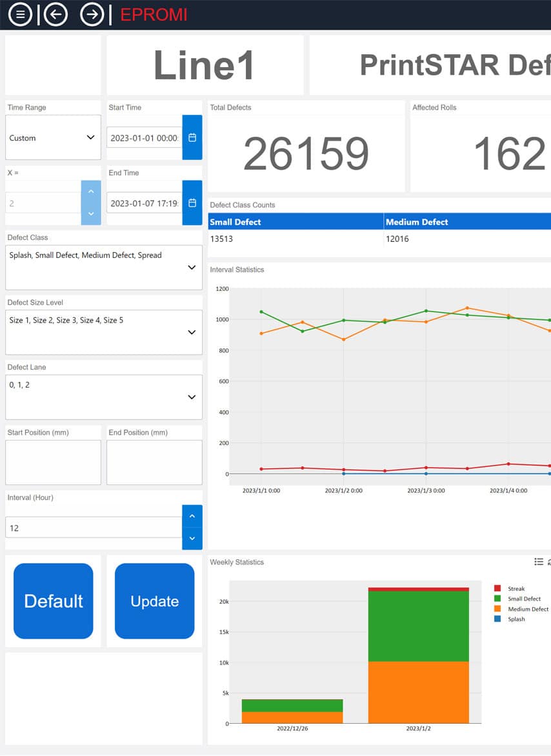Screen dimensions: 551x756
Task: Click the Weekly Statistics list view icon
Action: pos(539,562)
